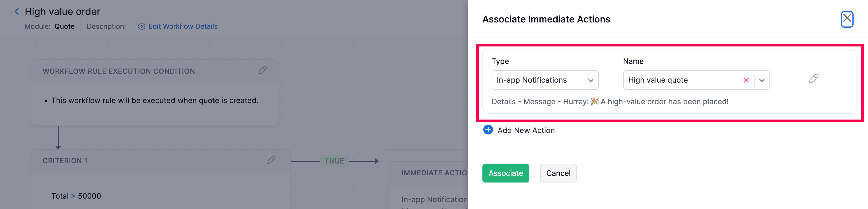Click the pencil icon on Workflow Rule Execution Condition
Image resolution: width=868 pixels, height=209 pixels.
tap(263, 70)
